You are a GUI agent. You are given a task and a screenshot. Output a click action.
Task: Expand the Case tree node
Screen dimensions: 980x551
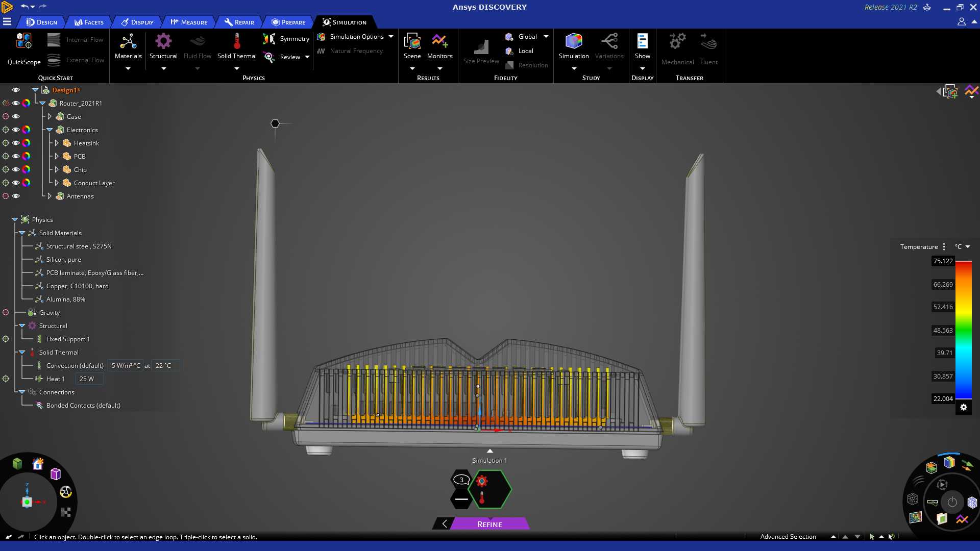pos(50,116)
